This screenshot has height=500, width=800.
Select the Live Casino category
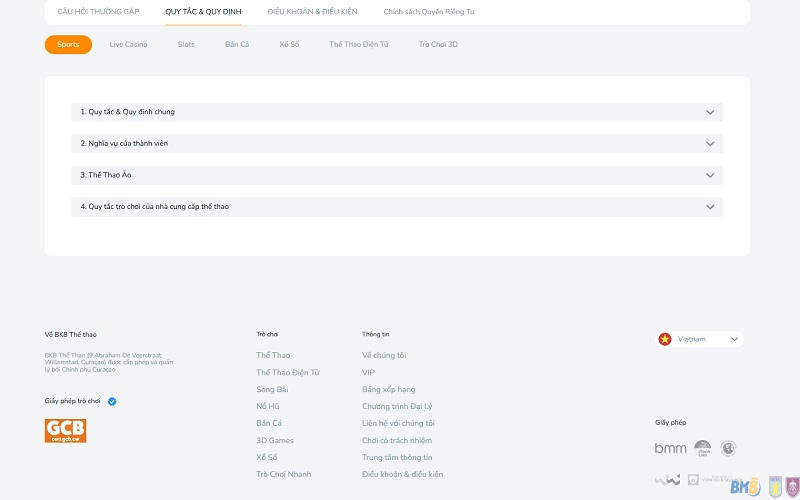[128, 45]
